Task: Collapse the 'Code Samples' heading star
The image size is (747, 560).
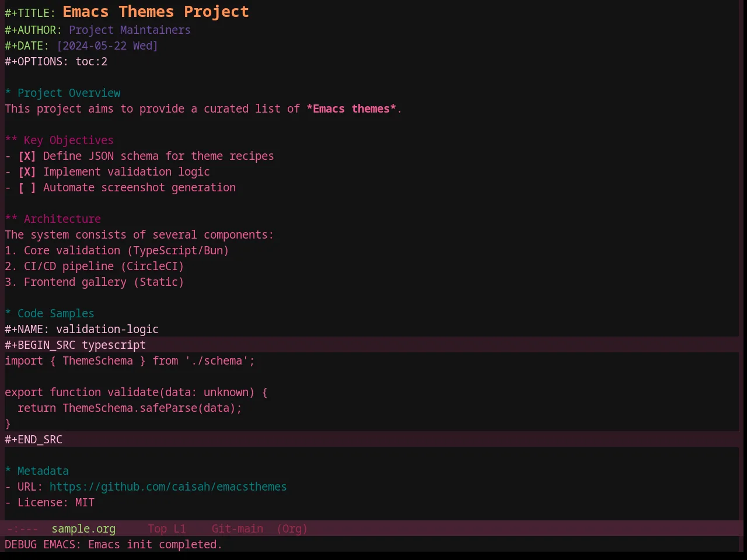Action: pos(8,314)
